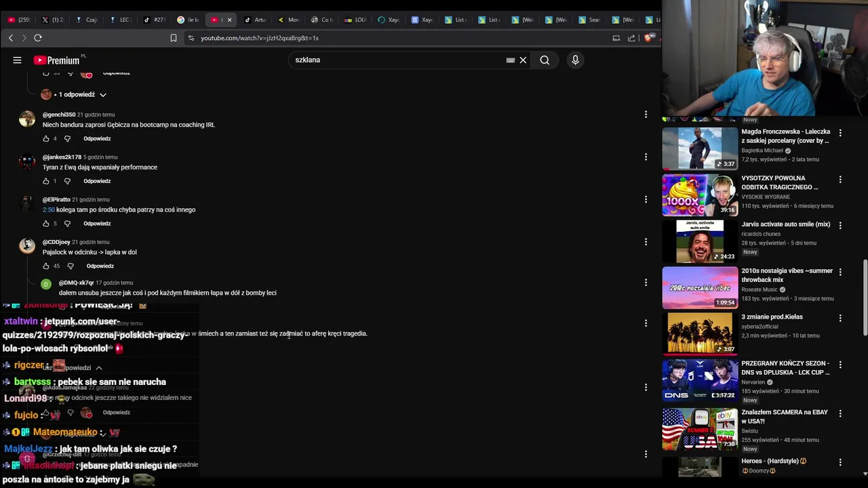Reply to @CDDjoey with Odpowiedz
This screenshot has width=868, height=488.
coord(100,266)
